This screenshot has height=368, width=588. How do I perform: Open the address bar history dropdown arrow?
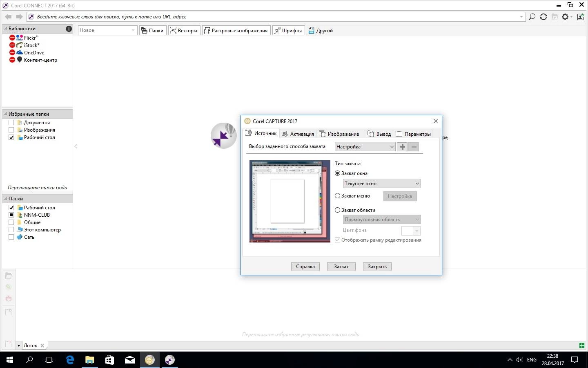pyautogui.click(x=521, y=17)
